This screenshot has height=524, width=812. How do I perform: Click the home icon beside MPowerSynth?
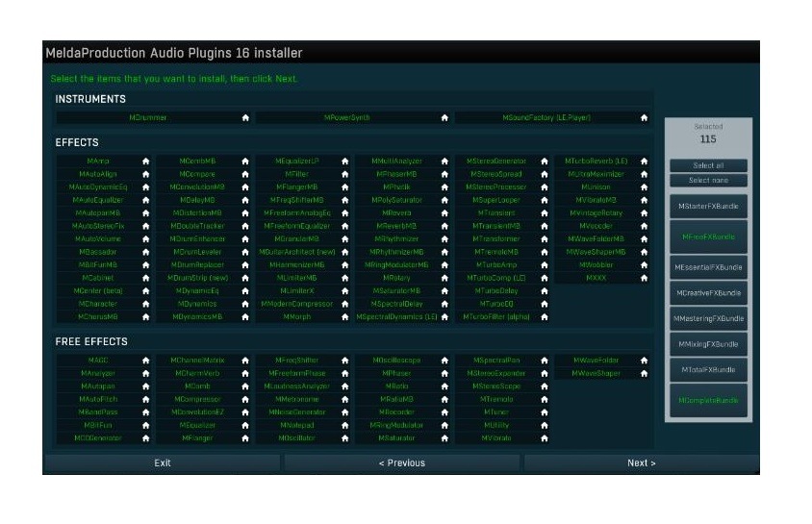[x=444, y=118]
